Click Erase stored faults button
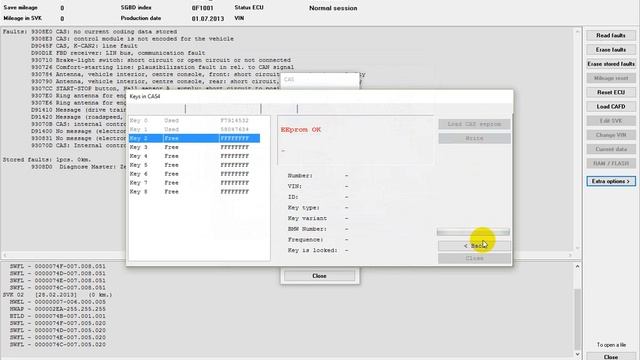Viewport: 640px width, 360px height. coord(611,64)
